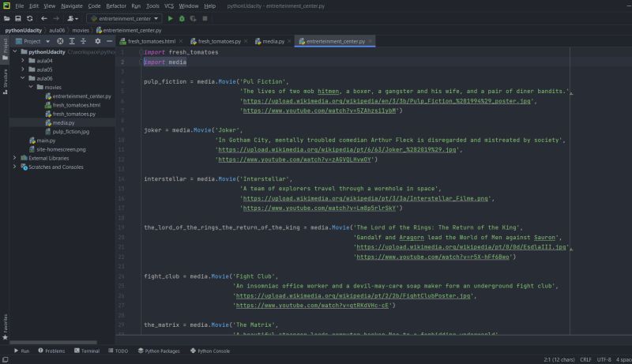The image size is (632, 364).
Task: Open the Run tool window button
Action: point(22,351)
